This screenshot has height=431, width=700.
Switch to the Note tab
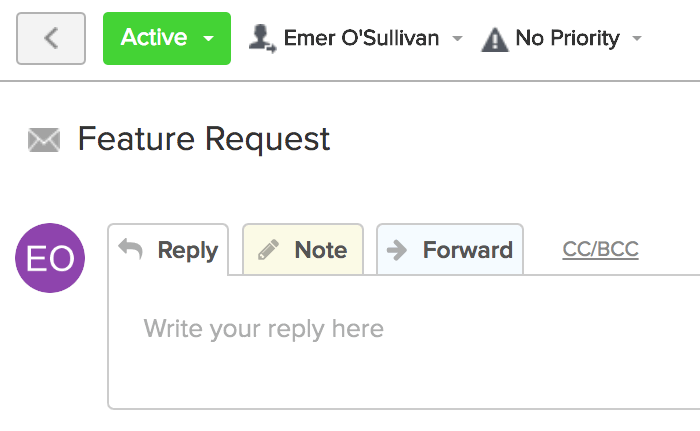(x=303, y=249)
